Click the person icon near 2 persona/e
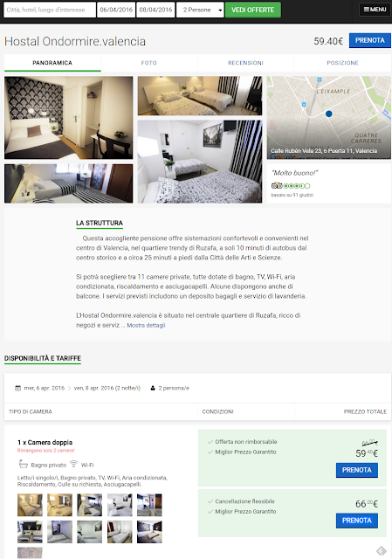The image size is (392, 559). click(x=153, y=388)
